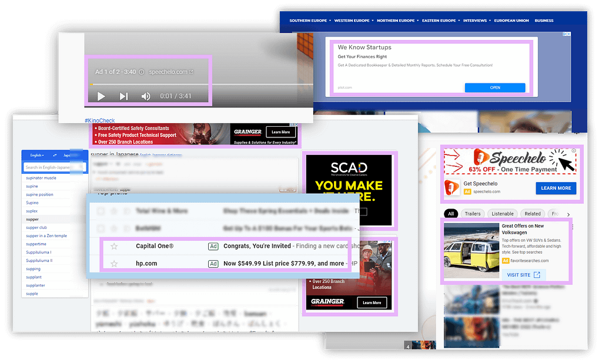Expand the English language dropdown
Viewport: 602px width, 364px height.
click(x=37, y=156)
